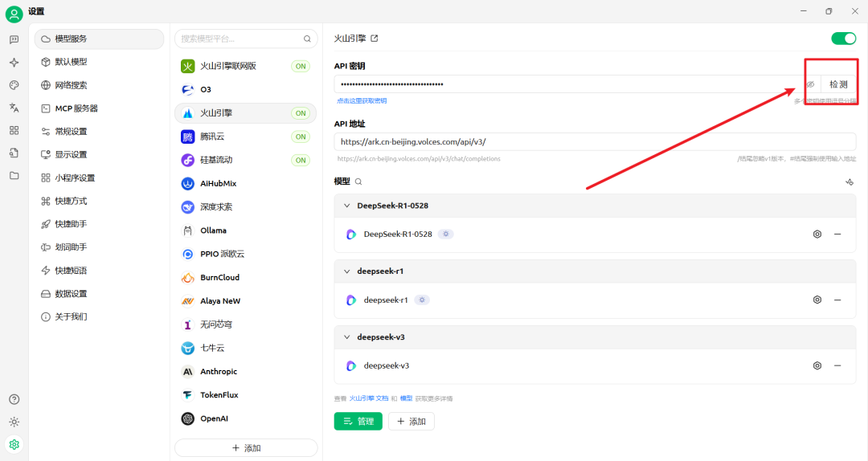
Task: Open the paintings palette sidebar icon
Action: tap(14, 85)
